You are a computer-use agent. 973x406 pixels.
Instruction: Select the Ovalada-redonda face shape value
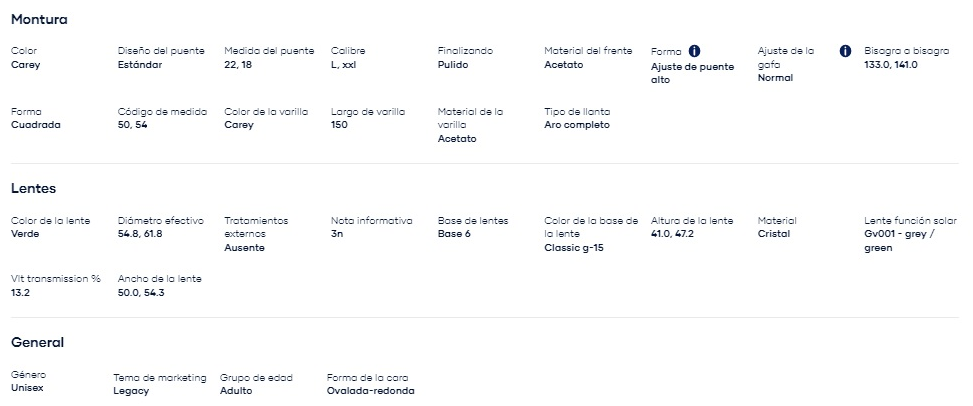pos(370,391)
